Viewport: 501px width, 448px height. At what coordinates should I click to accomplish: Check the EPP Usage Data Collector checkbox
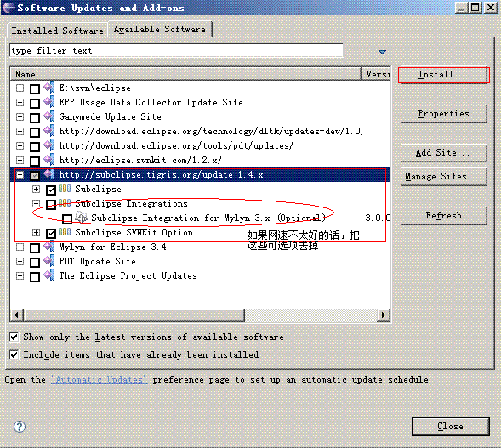tap(35, 104)
